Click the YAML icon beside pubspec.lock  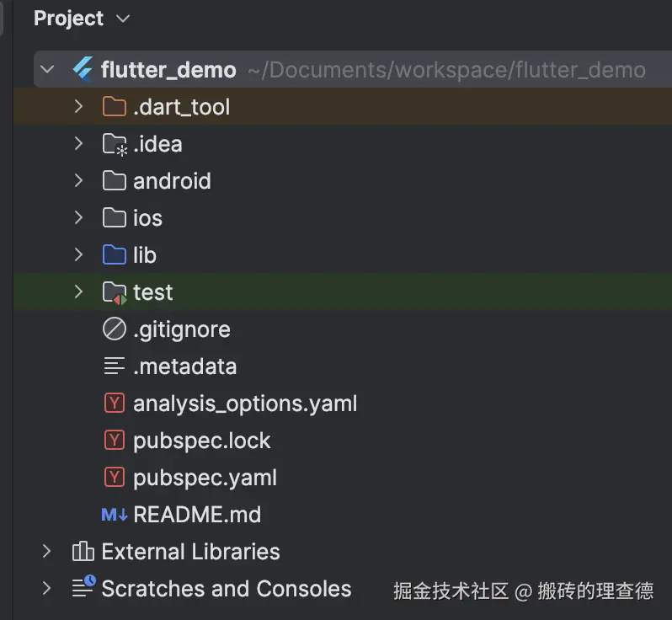coord(114,441)
